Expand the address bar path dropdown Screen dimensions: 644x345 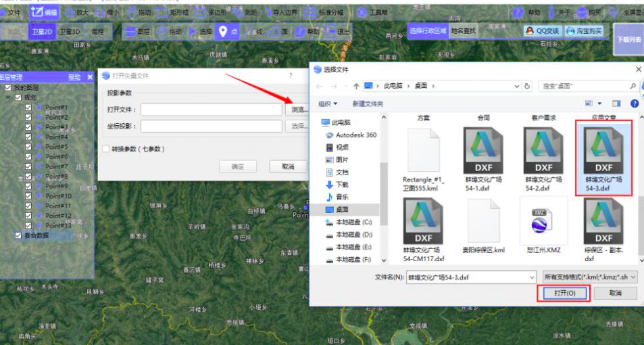517,86
